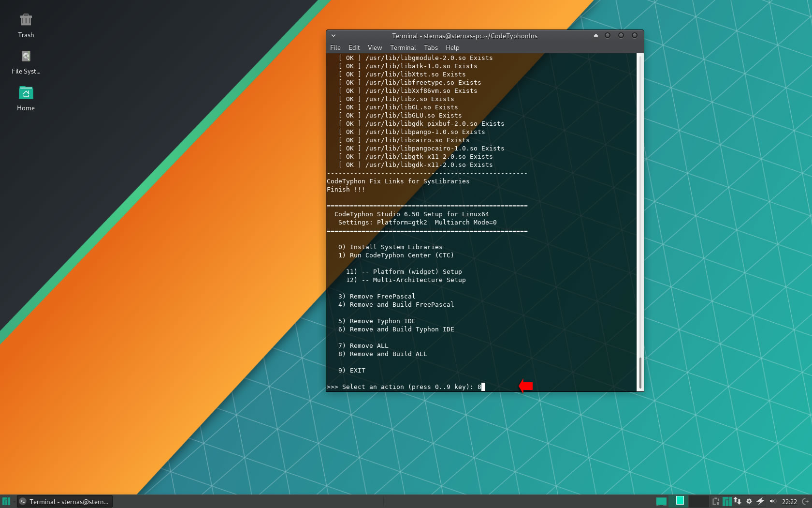The image size is (812, 508).
Task: Click the libpangocairo-1.0.so Exists line
Action: point(421,149)
